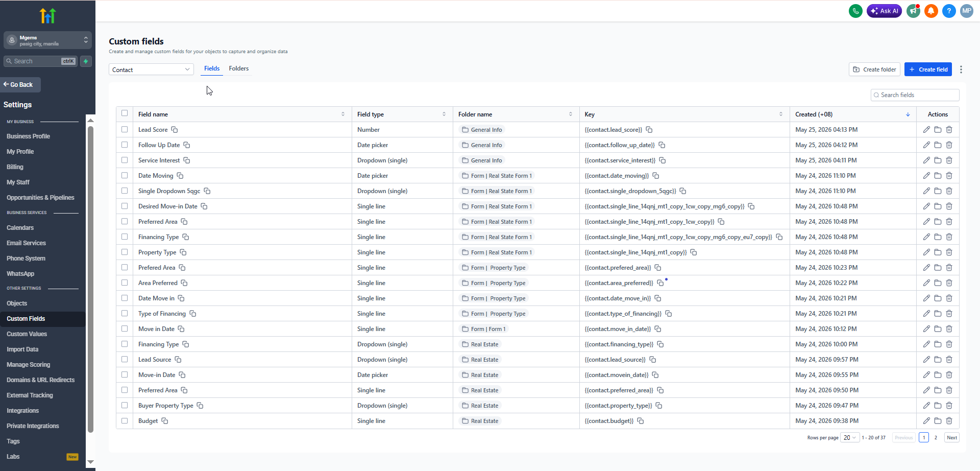Edit the Lead Score field
Viewport: 980px width, 471px height.
point(926,130)
